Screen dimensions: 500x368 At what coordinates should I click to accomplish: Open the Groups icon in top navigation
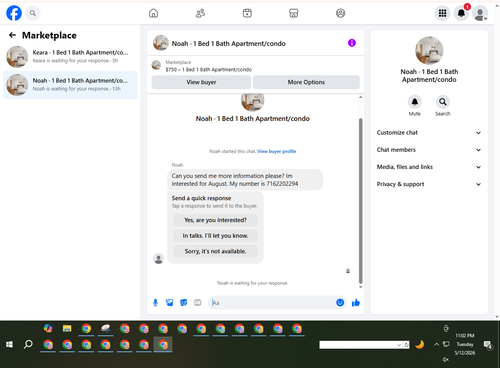pos(340,13)
